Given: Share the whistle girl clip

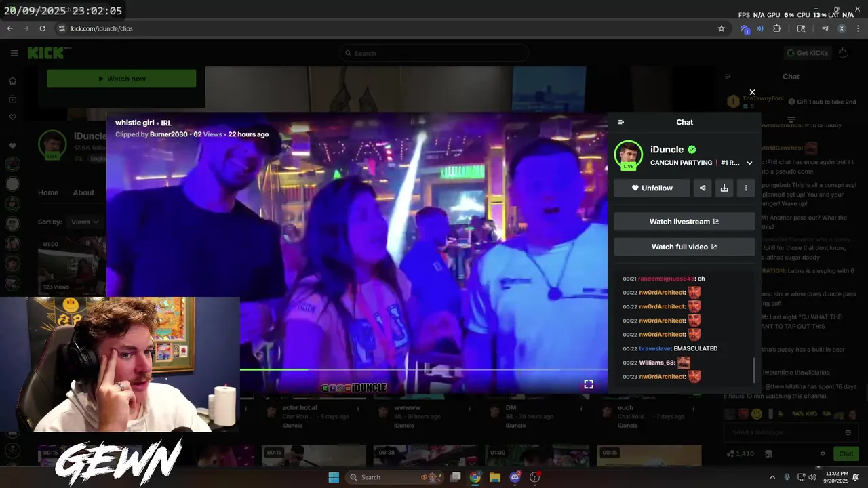Looking at the screenshot, I should [703, 188].
